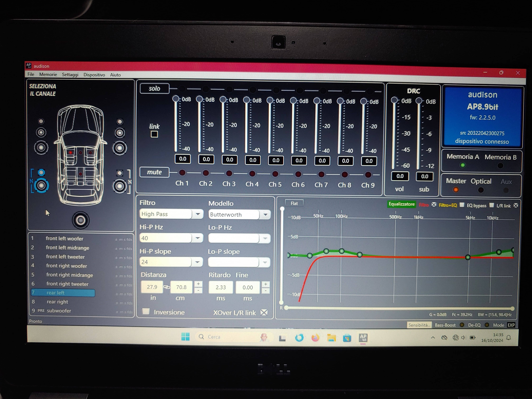Enable the Filtro+EQ curve checkbox
The image size is (532, 399).
point(462,205)
